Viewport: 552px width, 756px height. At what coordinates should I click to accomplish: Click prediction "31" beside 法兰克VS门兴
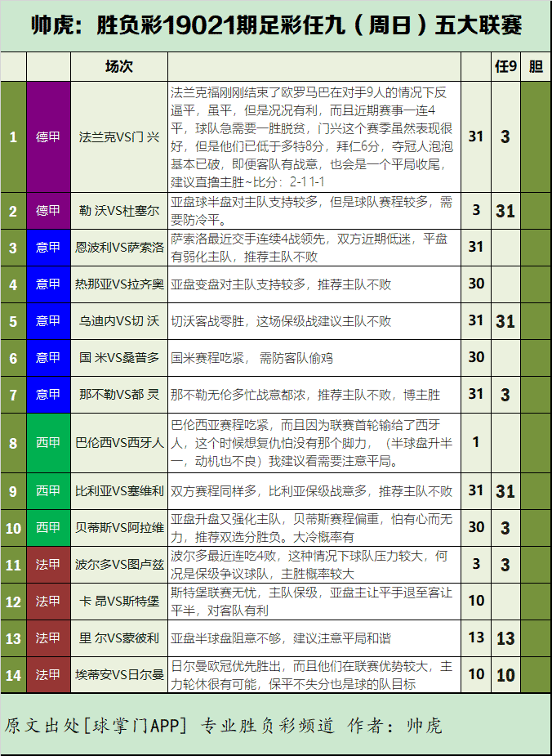click(476, 136)
